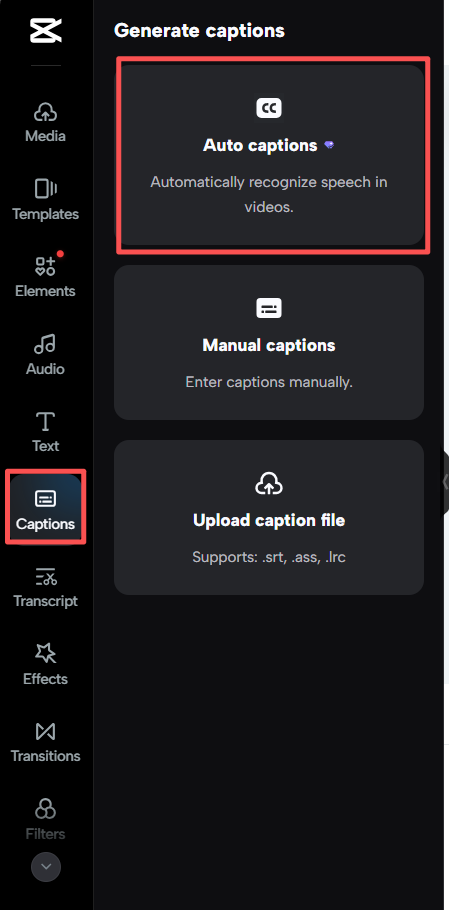The height and width of the screenshot is (910, 449).
Task: Open the Audio panel
Action: coord(45,355)
